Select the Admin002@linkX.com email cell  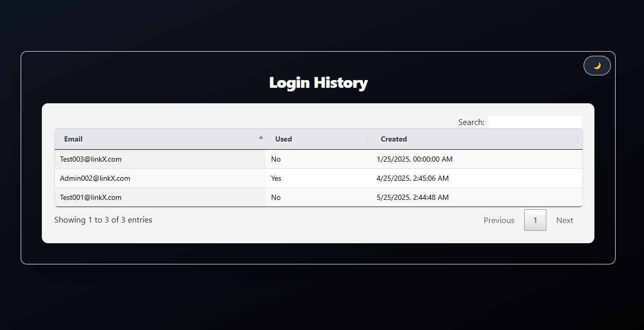click(160, 178)
